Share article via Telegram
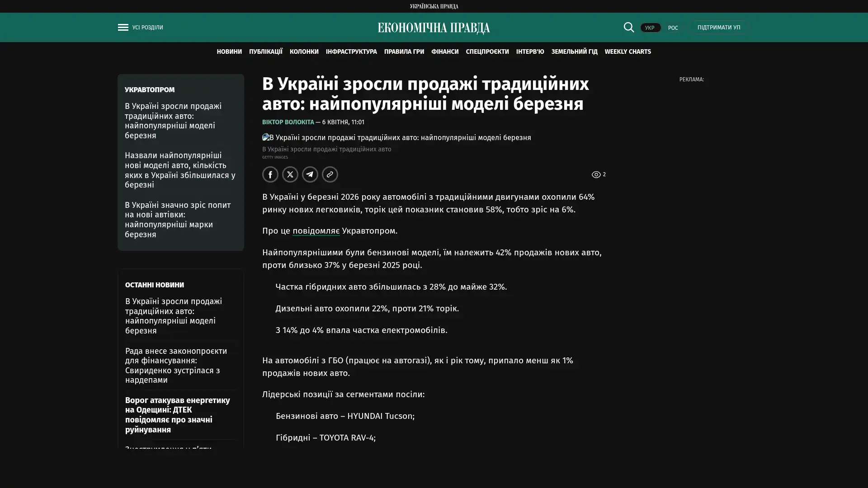This screenshot has height=488, width=868. click(310, 174)
